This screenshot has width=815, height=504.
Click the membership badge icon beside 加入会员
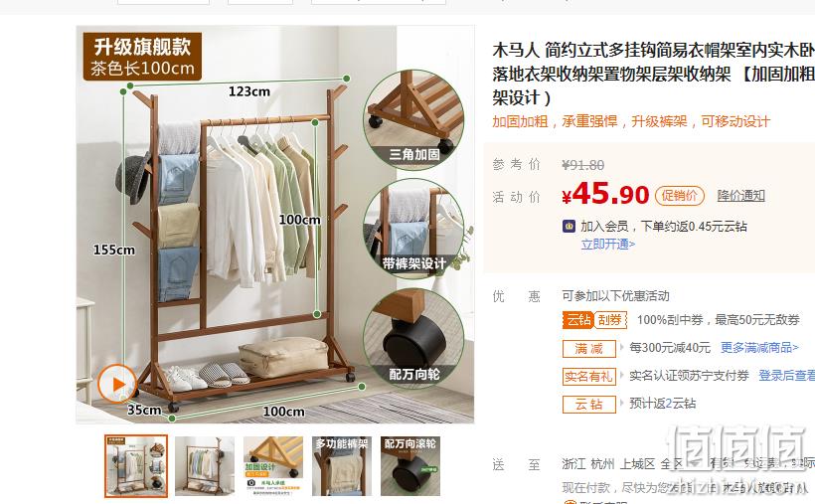coord(570,227)
